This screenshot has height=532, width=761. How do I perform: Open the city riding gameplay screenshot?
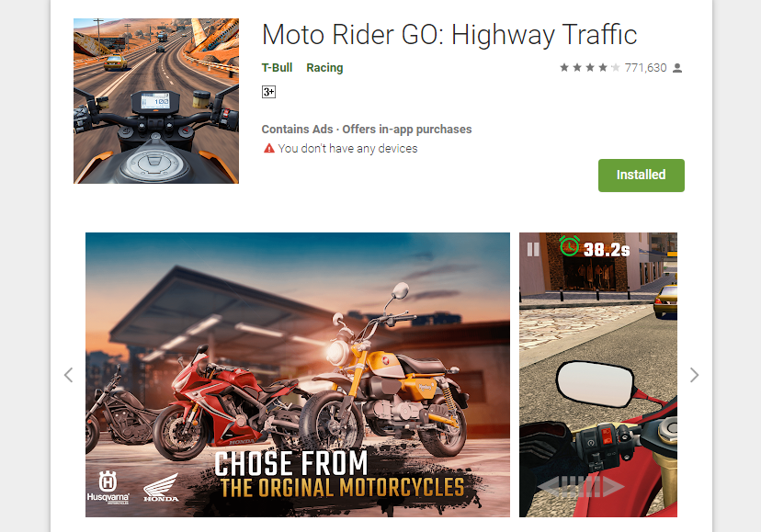(598, 375)
